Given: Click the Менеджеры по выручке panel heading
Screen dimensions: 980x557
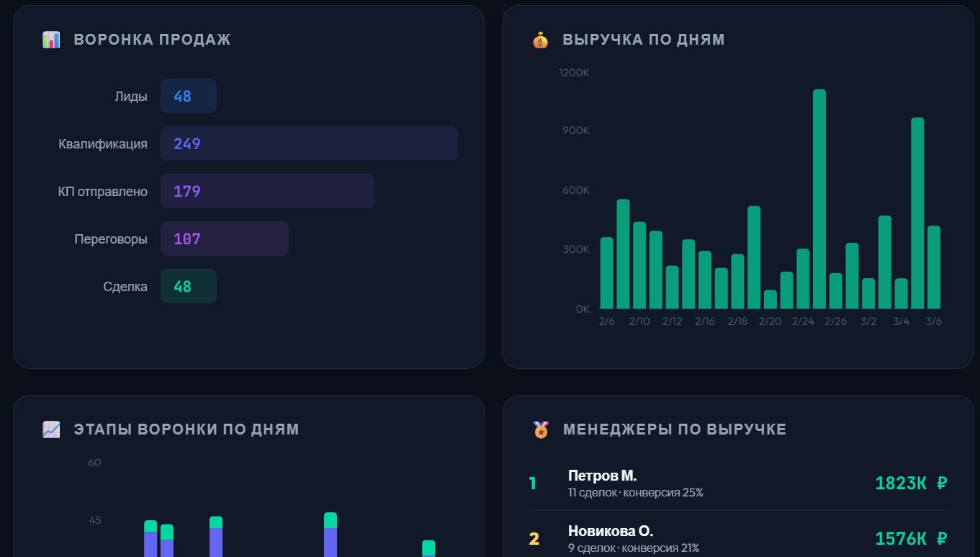Looking at the screenshot, I should pyautogui.click(x=674, y=429).
